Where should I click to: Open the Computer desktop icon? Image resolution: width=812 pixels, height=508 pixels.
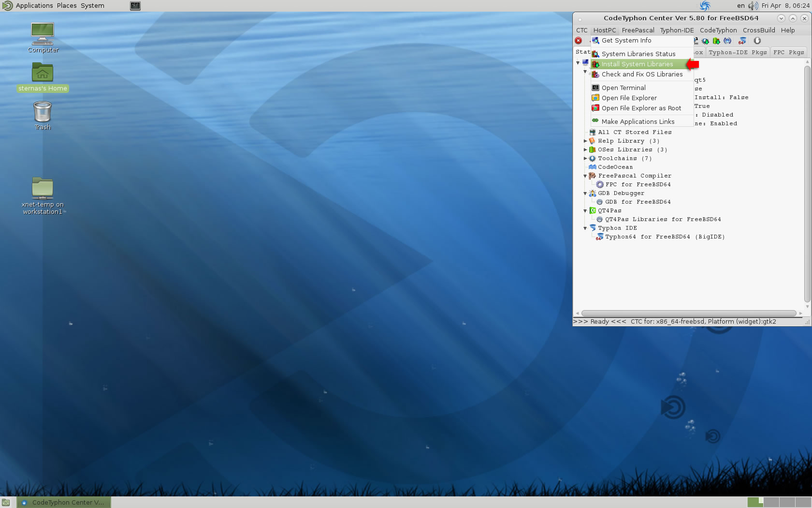pos(43,34)
